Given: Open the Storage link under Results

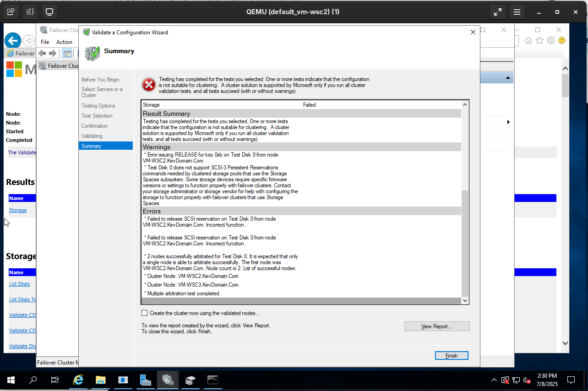Looking at the screenshot, I should [18, 210].
